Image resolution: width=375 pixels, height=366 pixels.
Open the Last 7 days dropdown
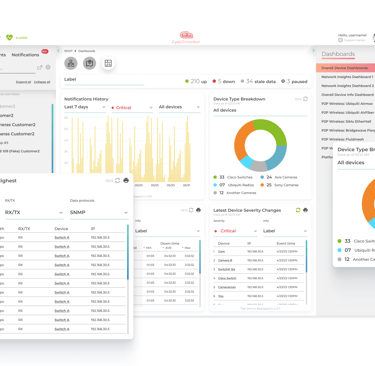85,107
